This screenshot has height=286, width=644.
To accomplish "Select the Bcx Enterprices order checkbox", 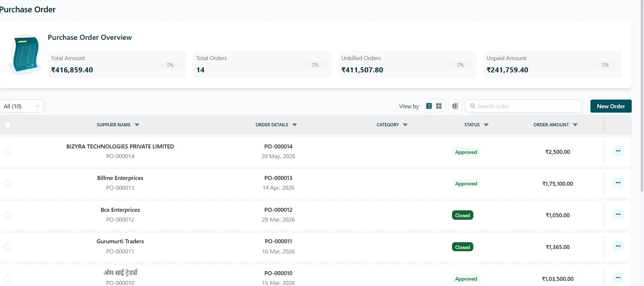I will coord(8,215).
